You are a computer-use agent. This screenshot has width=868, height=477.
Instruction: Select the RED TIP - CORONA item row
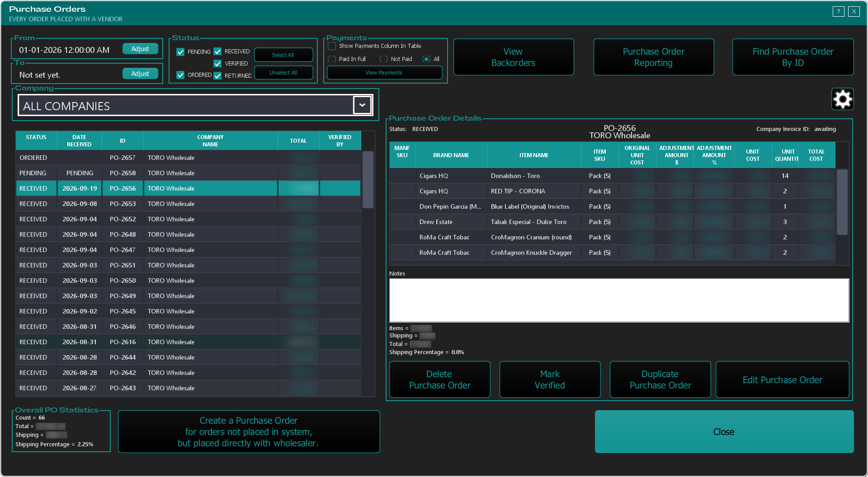tap(612, 191)
